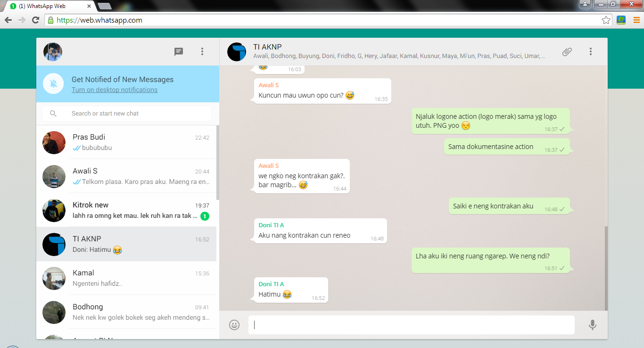The width and height of the screenshot is (644, 348).
Task: Click the microphone voice message icon
Action: point(593,324)
